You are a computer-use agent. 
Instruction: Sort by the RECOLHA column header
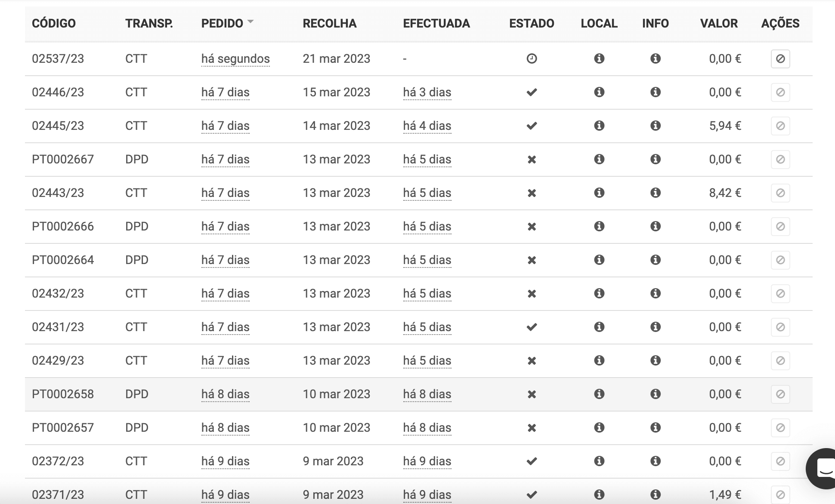(x=329, y=23)
